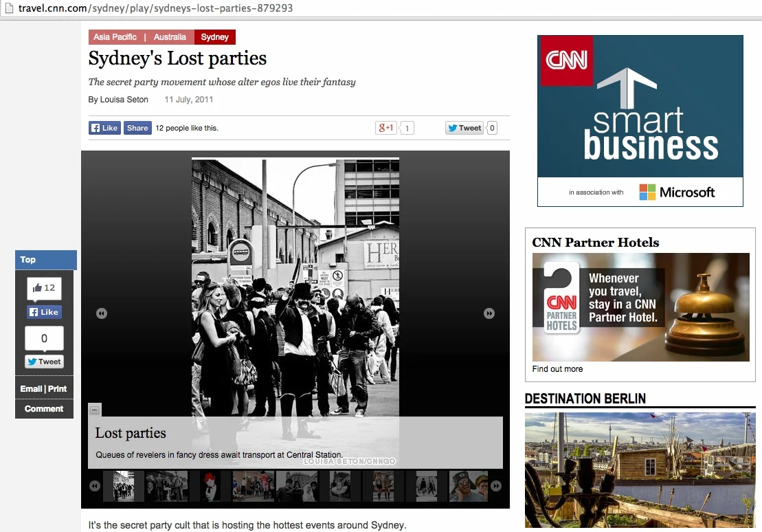762x532 pixels.
Task: Click the thumbnail strip's right scroll arrow
Action: pos(497,485)
